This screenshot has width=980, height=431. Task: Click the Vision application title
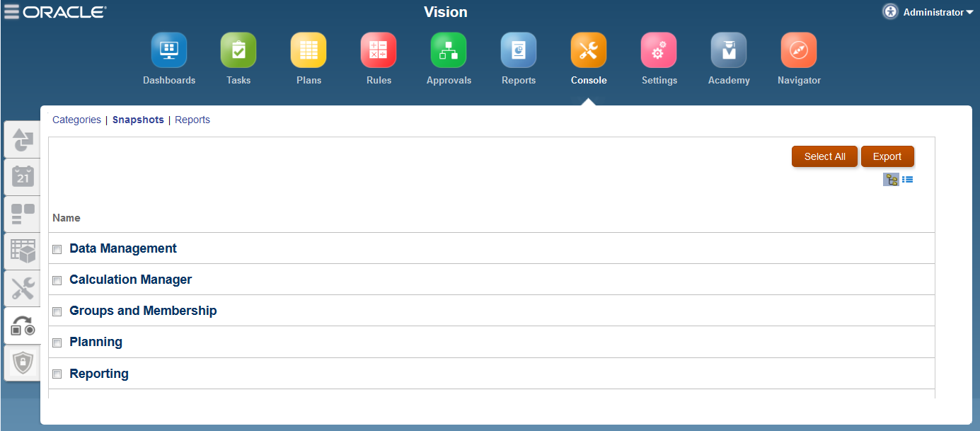446,12
